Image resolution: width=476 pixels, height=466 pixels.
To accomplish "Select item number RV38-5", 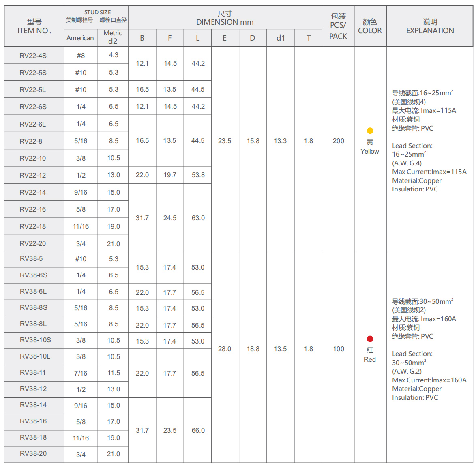I will point(31,259).
